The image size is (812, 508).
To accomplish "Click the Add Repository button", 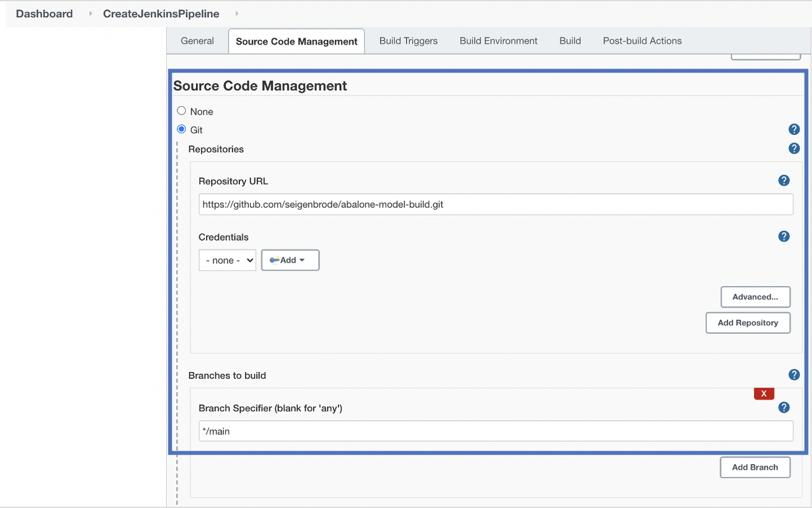I will point(748,323).
